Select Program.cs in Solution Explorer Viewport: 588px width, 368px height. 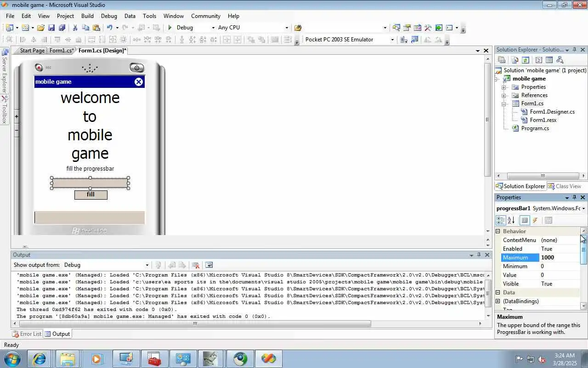coord(535,128)
